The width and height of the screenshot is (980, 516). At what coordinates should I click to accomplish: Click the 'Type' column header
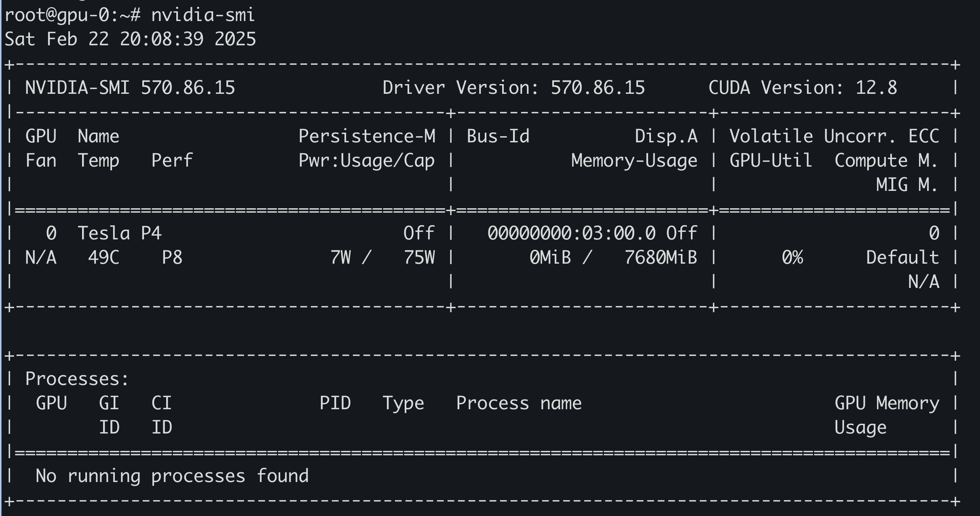403,404
